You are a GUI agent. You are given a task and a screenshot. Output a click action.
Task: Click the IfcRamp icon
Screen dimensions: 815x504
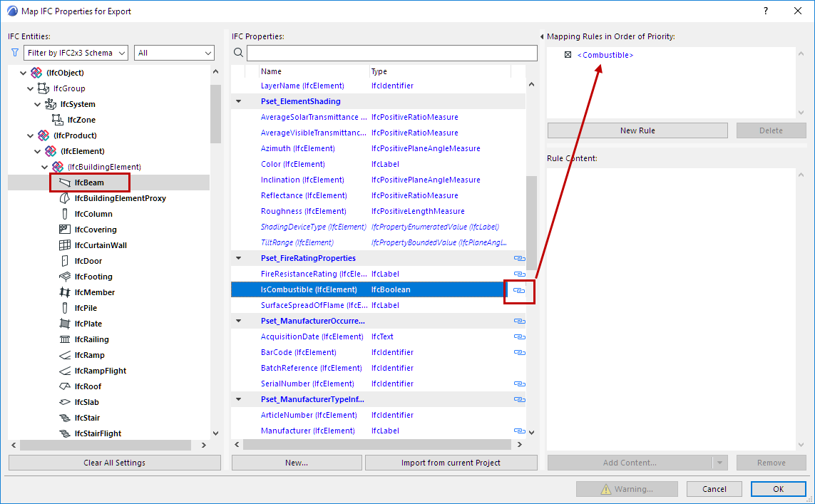pos(64,355)
